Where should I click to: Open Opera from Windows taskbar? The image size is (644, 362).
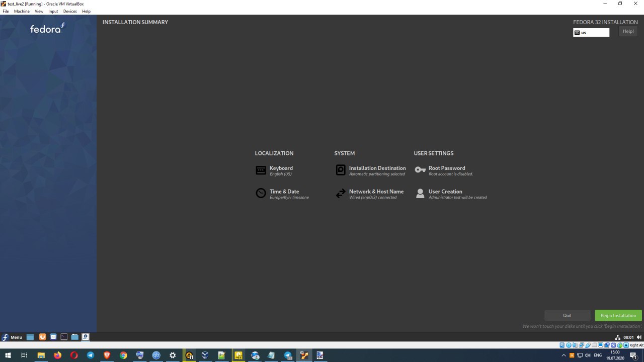(x=74, y=355)
